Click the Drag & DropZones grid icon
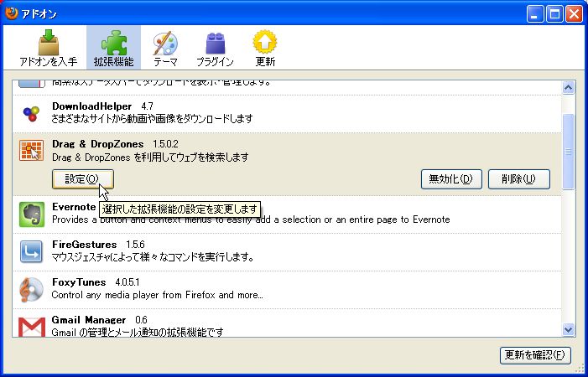Image resolution: width=588 pixels, height=377 pixels. 32,151
